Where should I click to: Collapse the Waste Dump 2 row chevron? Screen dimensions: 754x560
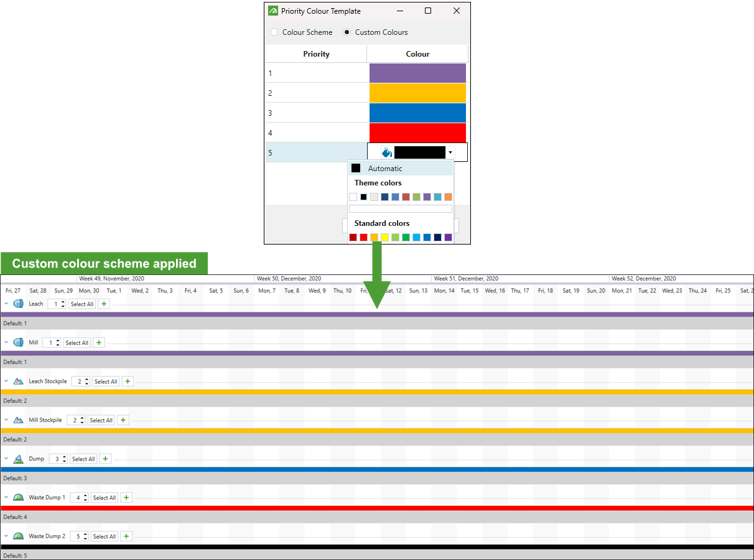6,536
